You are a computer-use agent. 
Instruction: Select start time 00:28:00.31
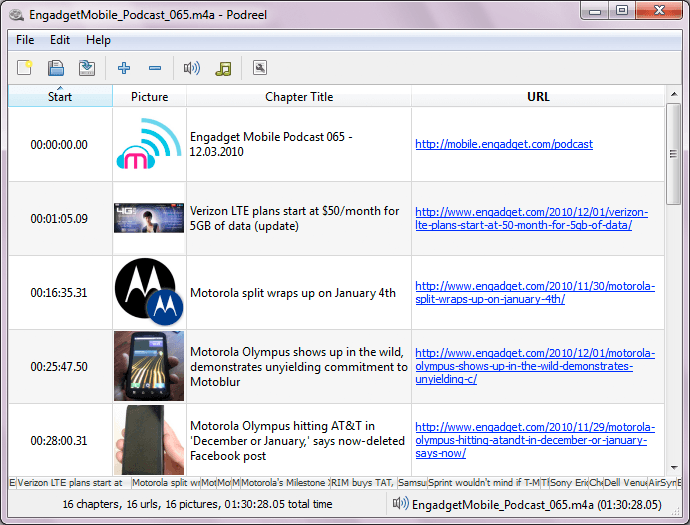pyautogui.click(x=59, y=441)
